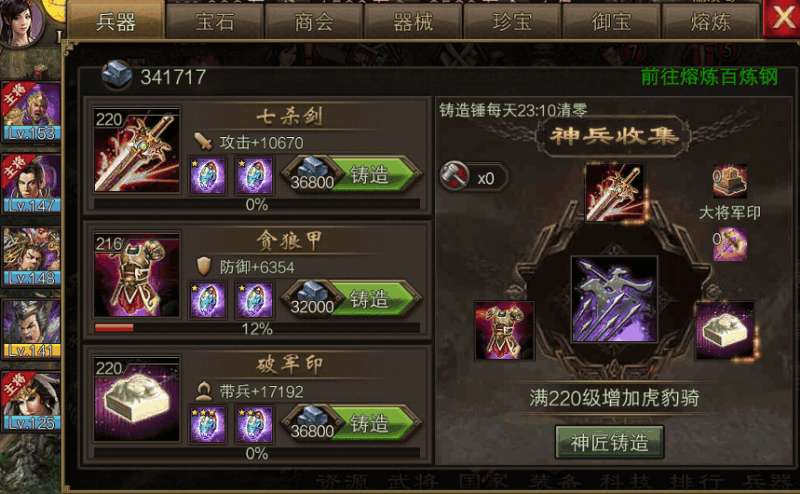Select the white seal icon in collection ring
The width and height of the screenshot is (800, 494).
pos(725,330)
